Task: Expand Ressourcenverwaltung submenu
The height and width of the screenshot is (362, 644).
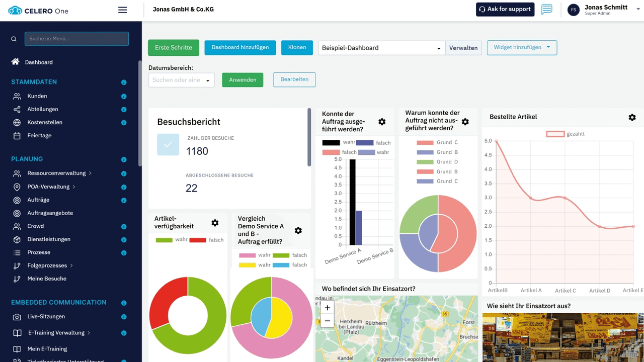Action: click(91, 173)
